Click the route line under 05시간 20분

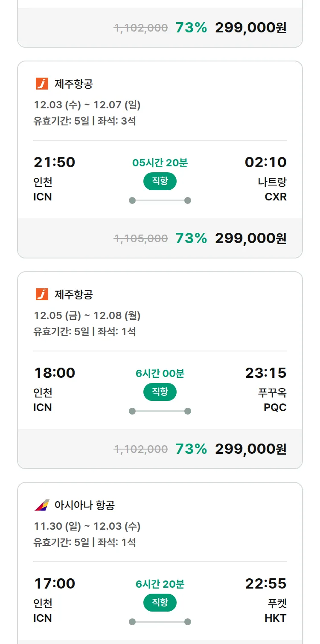point(160,200)
